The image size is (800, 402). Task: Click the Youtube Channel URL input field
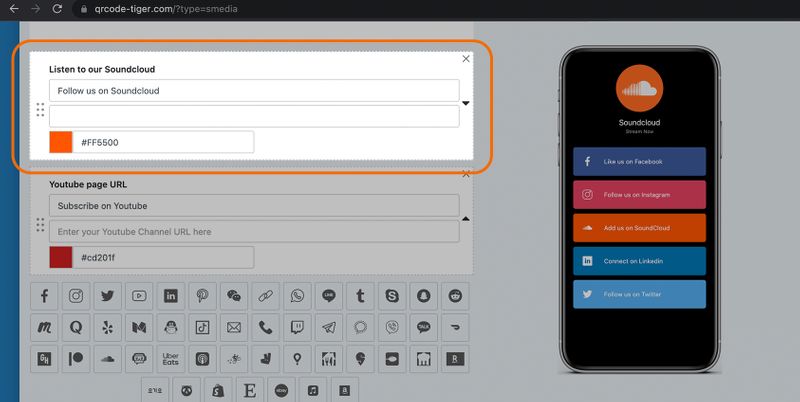pos(254,231)
